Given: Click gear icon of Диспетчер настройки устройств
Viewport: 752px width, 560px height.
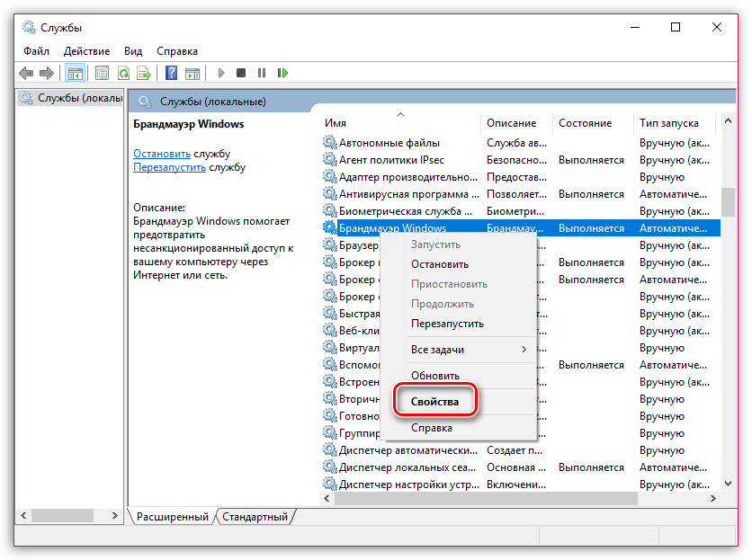Looking at the screenshot, I should tap(329, 484).
